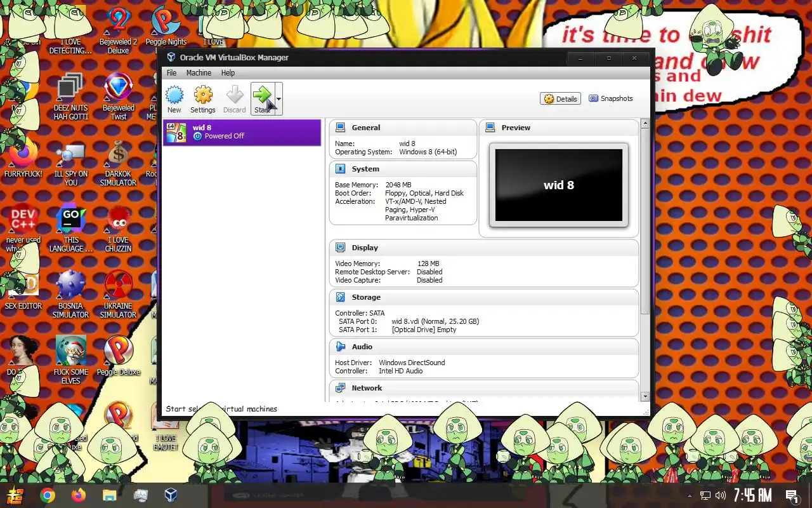Click the VirtualBox title bar cube icon
812x508 pixels.
point(171,57)
